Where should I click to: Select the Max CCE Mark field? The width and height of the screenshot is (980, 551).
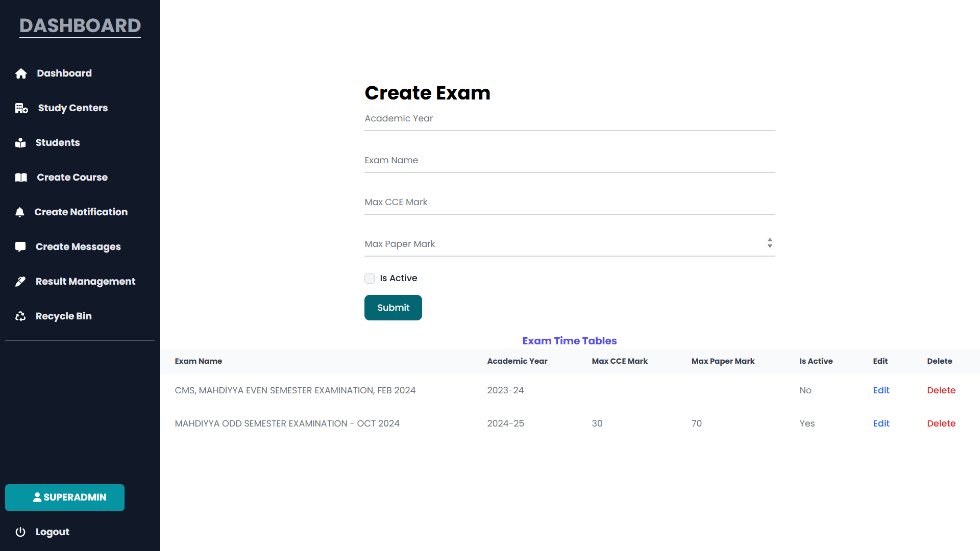pos(569,203)
